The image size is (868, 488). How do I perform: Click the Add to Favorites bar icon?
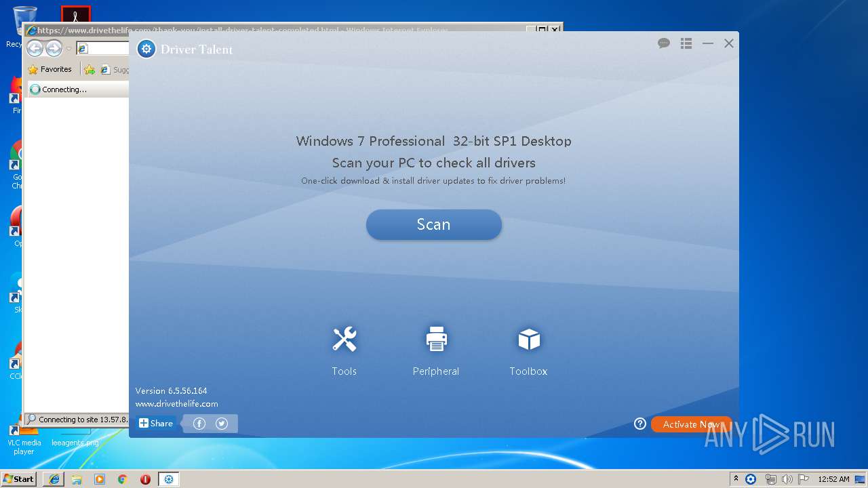click(90, 69)
